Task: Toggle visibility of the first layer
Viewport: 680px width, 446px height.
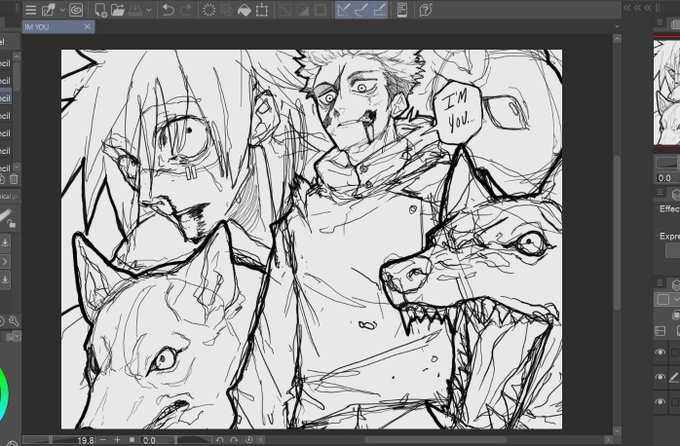Action: [x=660, y=352]
